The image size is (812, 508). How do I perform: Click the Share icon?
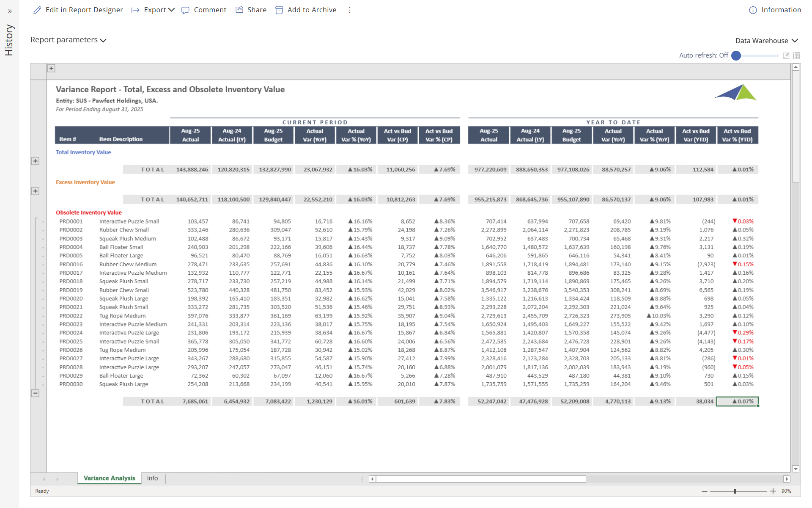(239, 10)
